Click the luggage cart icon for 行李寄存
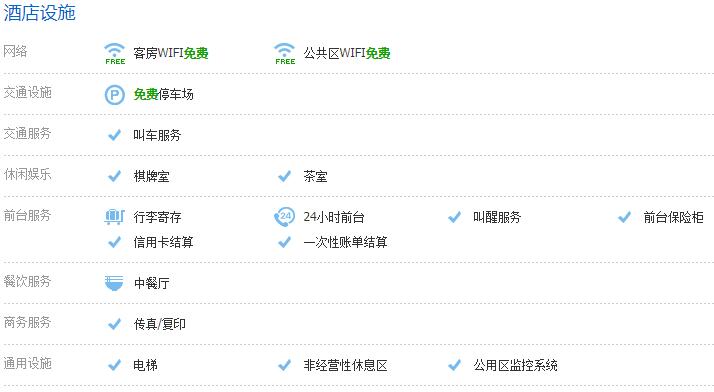 click(x=114, y=217)
